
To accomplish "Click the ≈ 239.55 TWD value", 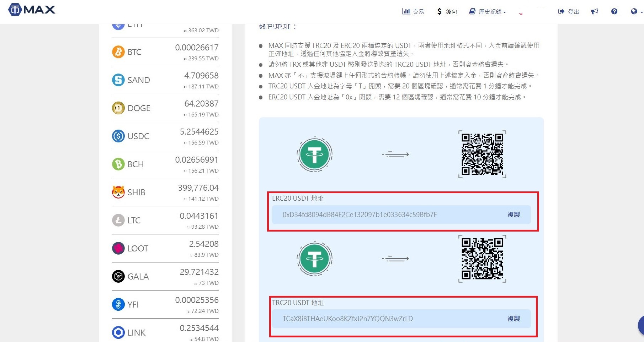I will click(201, 59).
